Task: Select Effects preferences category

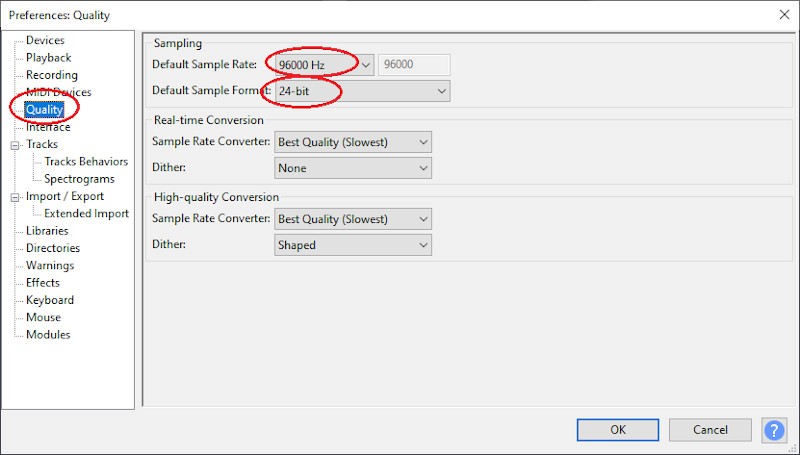Action: click(43, 283)
